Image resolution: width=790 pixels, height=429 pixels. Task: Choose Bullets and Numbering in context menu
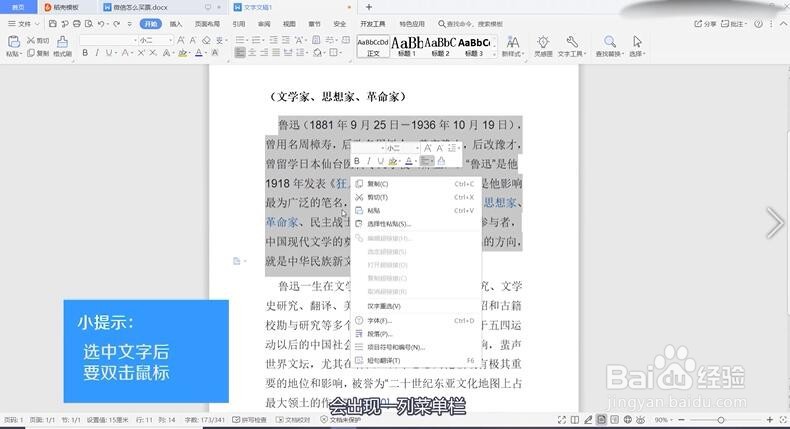coord(415,347)
